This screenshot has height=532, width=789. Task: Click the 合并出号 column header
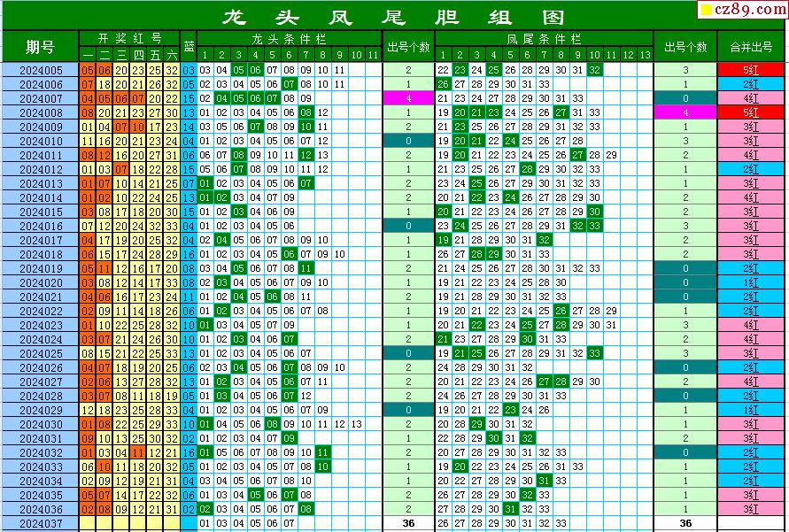[751, 47]
